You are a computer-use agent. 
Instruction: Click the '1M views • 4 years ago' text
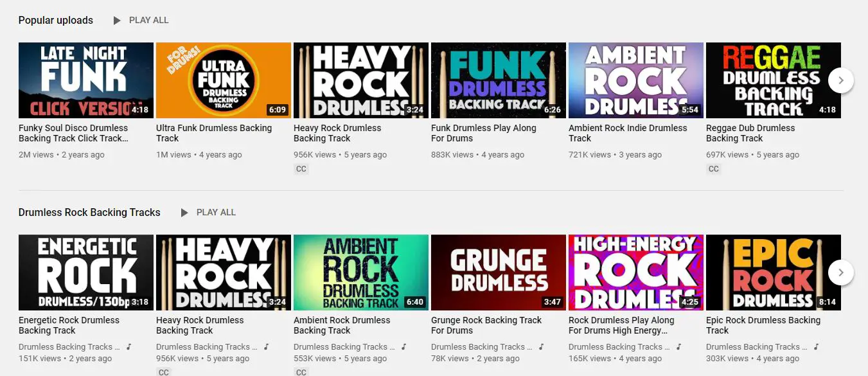point(199,155)
